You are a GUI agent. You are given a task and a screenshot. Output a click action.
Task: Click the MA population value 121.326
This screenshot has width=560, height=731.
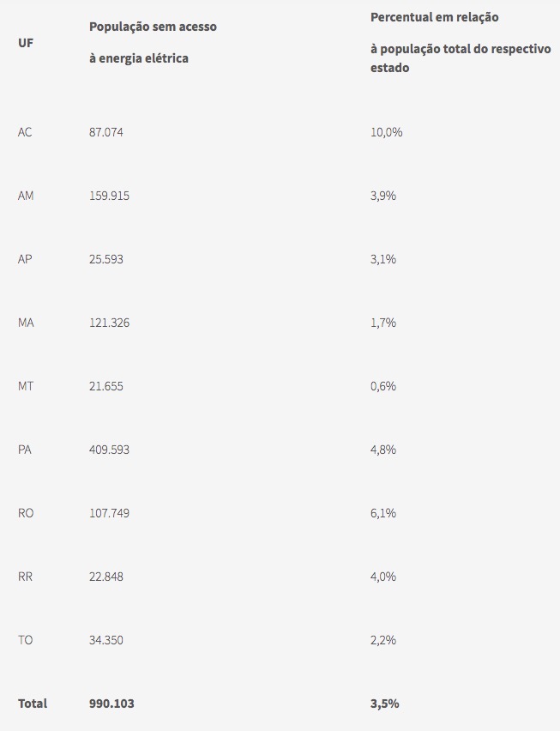[109, 323]
